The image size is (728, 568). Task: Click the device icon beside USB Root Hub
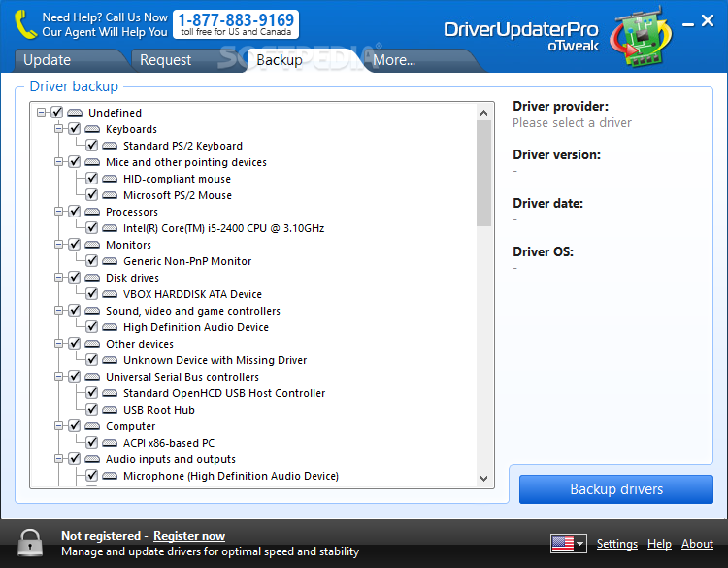tap(110, 410)
